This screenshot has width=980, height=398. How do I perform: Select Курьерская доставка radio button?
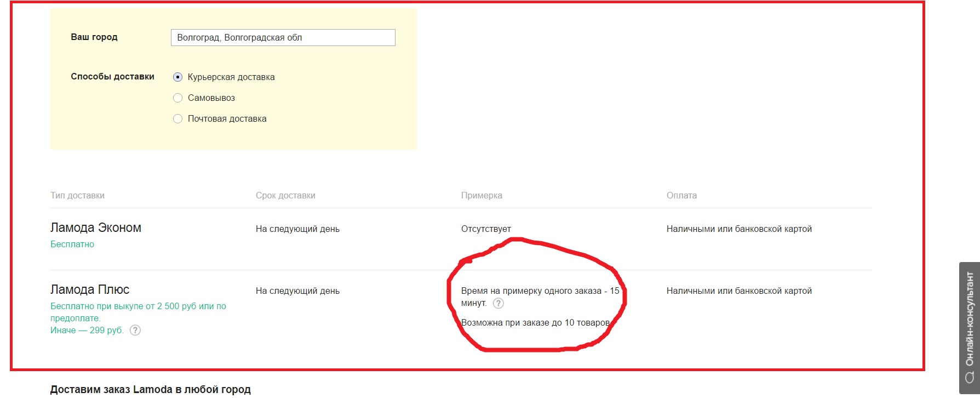(x=177, y=77)
